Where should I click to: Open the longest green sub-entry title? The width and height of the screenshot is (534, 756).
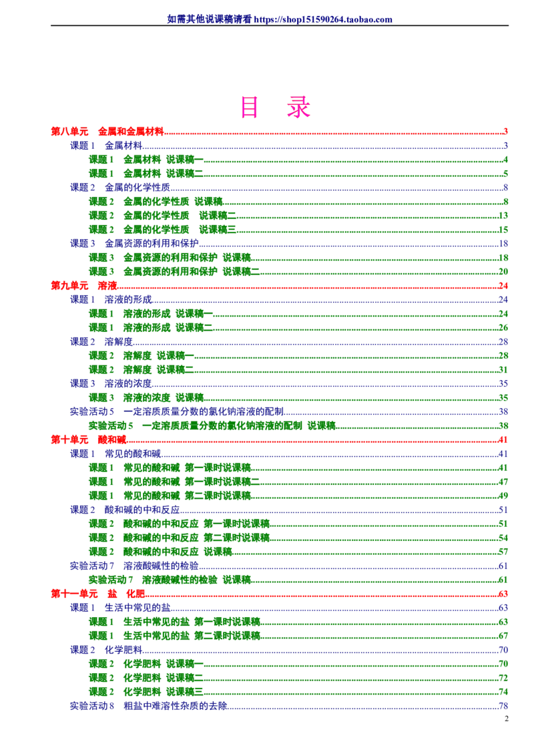click(211, 425)
